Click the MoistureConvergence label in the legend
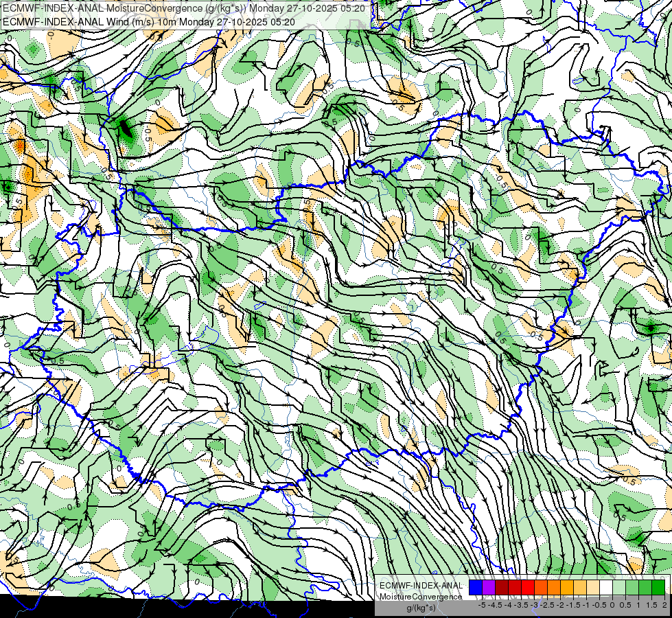The height and width of the screenshot is (618, 672). (421, 597)
